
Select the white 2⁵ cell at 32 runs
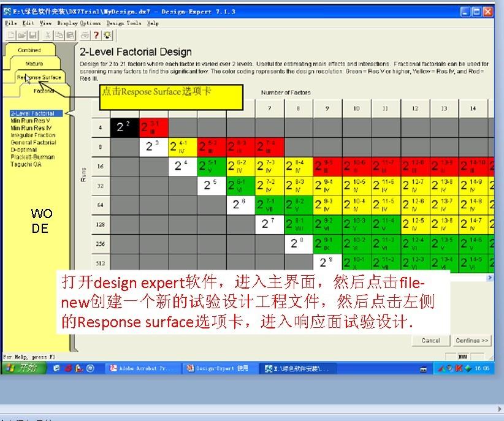[x=212, y=186]
